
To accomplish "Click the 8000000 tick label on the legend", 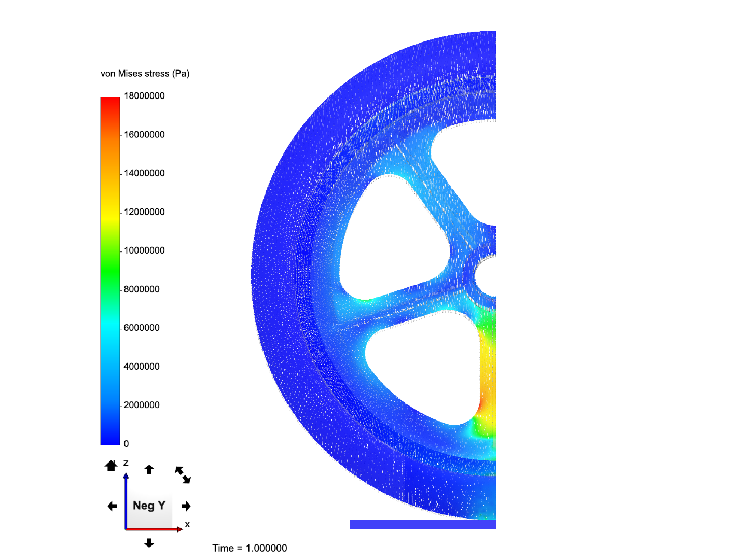I will tap(141, 289).
